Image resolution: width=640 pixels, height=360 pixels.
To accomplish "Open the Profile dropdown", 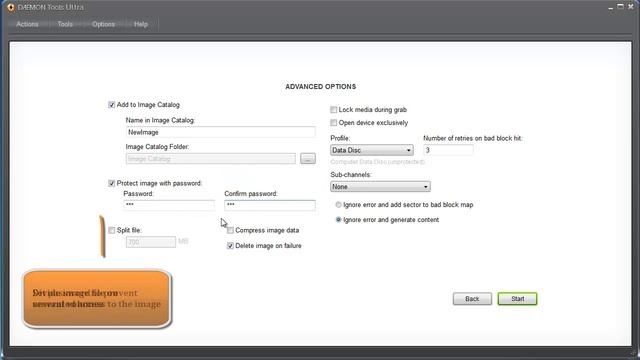I will [x=371, y=150].
